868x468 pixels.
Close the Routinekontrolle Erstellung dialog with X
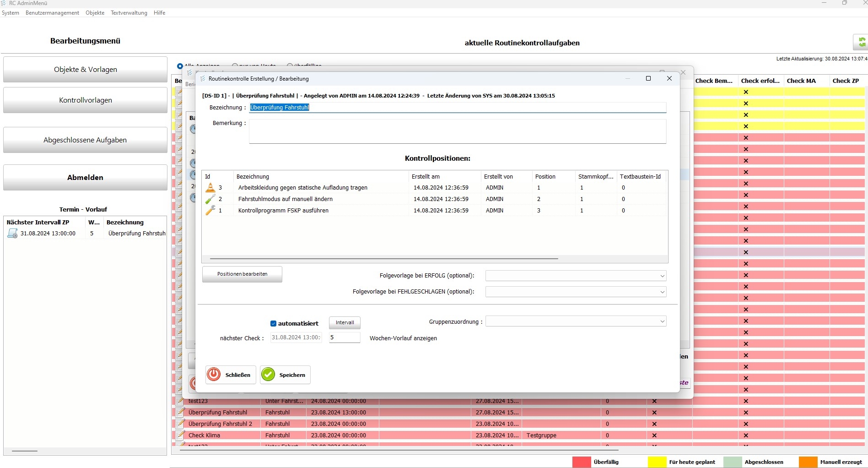point(669,78)
